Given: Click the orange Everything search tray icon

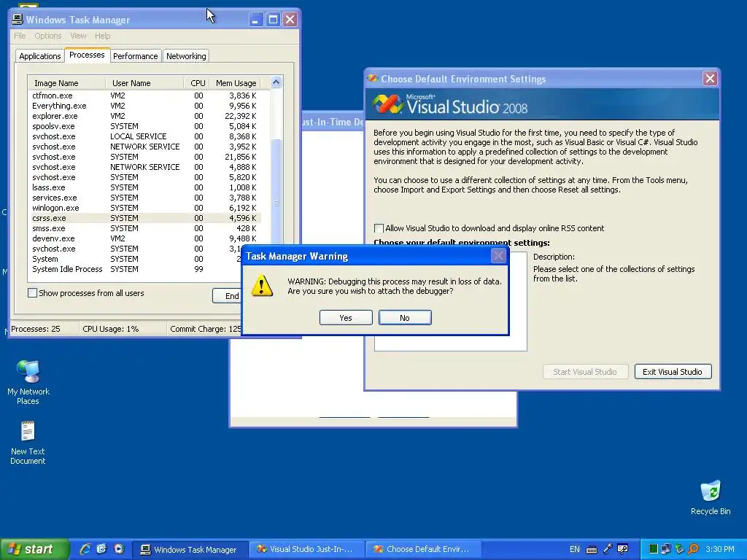Looking at the screenshot, I should (x=693, y=549).
